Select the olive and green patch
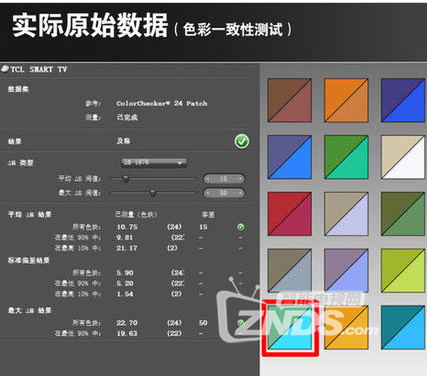The width and height of the screenshot is (427, 376). point(403,214)
